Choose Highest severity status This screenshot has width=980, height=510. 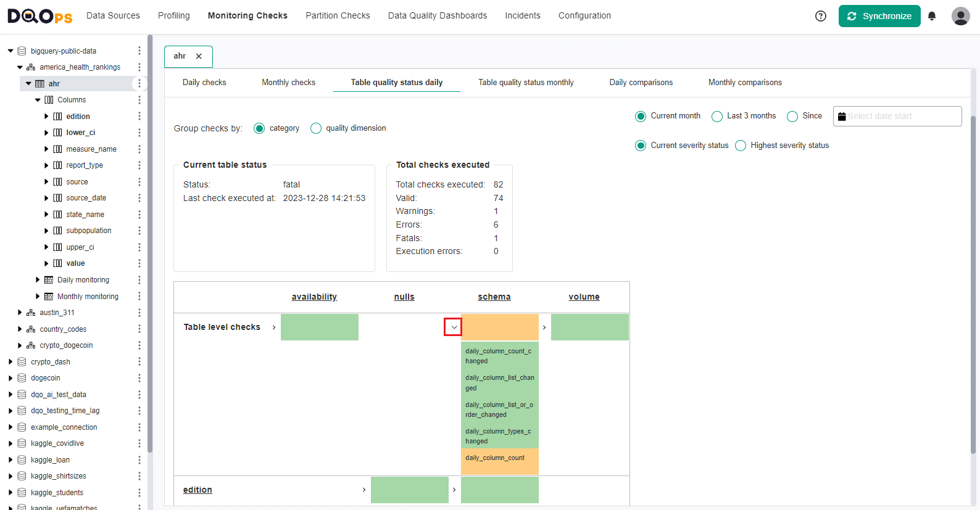click(741, 146)
